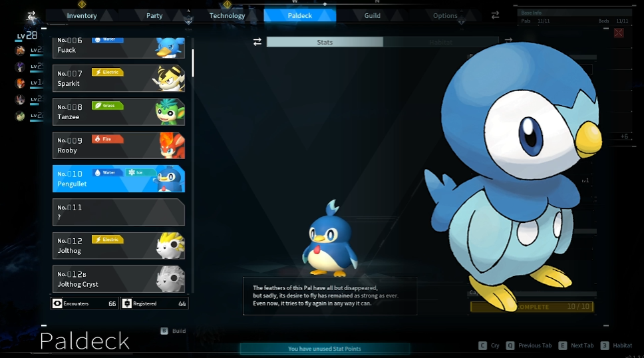644x358 pixels.
Task: Click Jolthog's portrait icon
Action: click(x=170, y=246)
